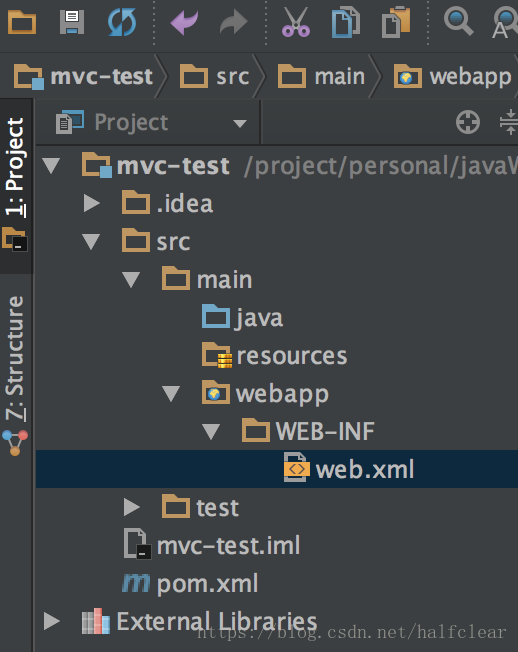Collapse the src folder arrow
This screenshot has width=518, height=652.
pos(91,242)
